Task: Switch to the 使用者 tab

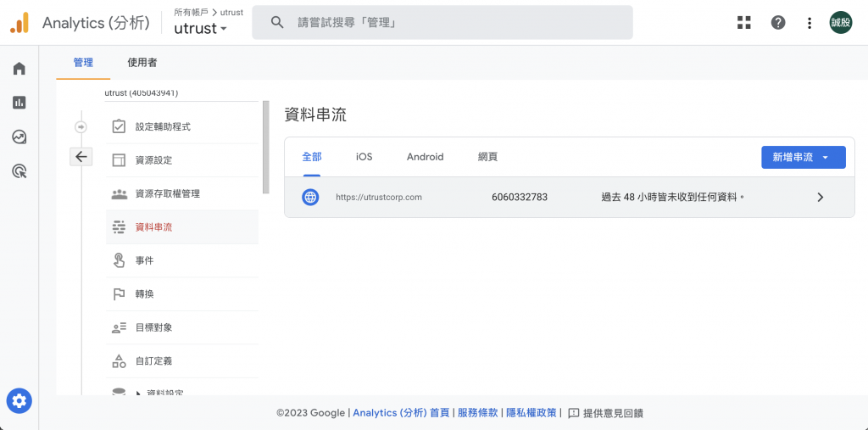Action: click(x=142, y=63)
